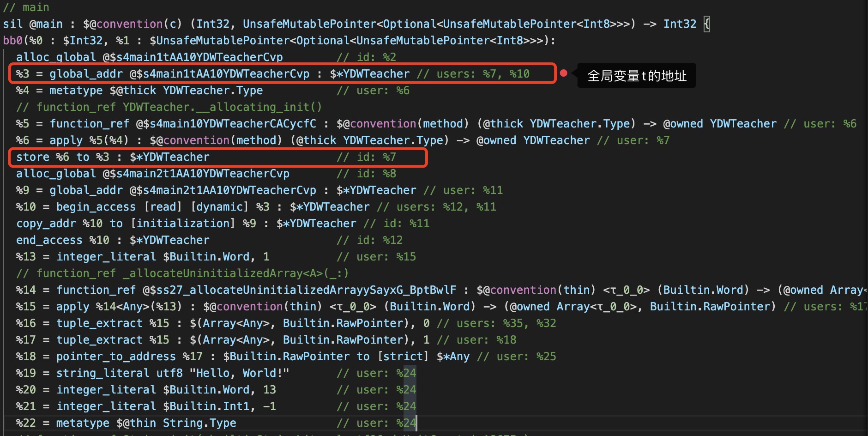
Task: Click the '// user: %25' comment
Action: click(516, 357)
